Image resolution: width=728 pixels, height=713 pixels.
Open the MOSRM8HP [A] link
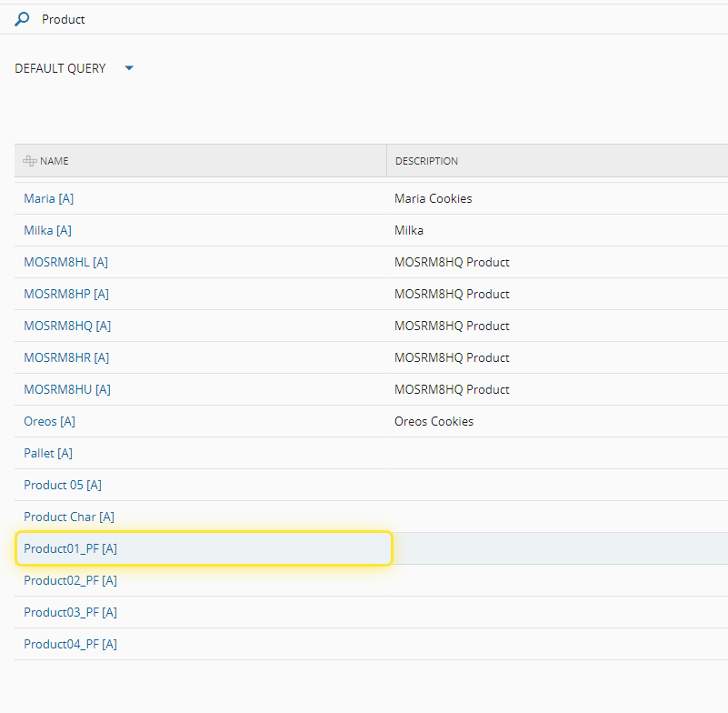(66, 294)
